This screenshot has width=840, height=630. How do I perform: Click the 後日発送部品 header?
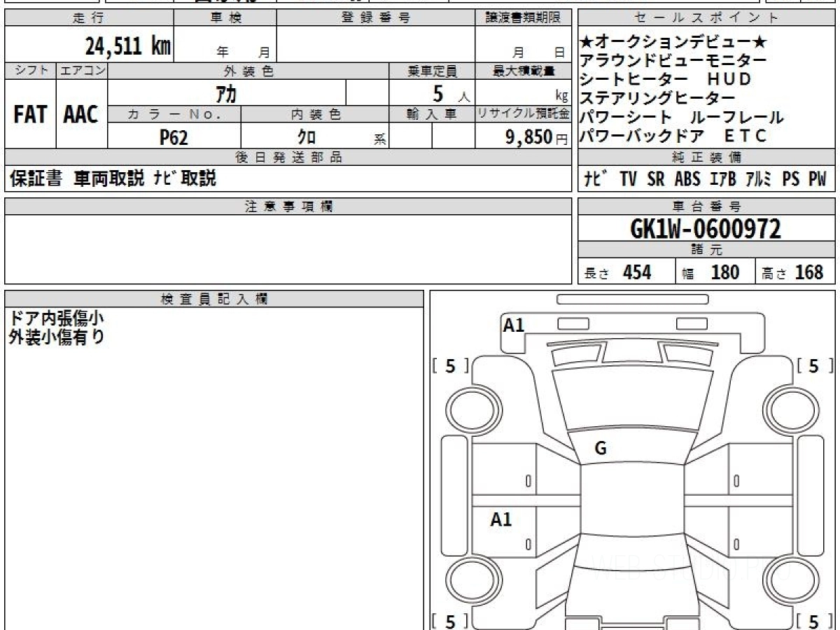coord(288,157)
